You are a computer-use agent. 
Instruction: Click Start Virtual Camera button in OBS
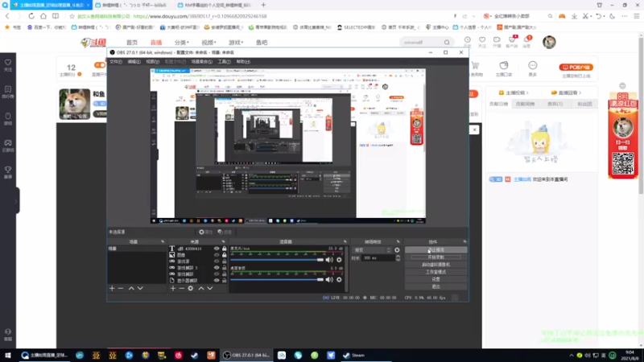(436, 265)
